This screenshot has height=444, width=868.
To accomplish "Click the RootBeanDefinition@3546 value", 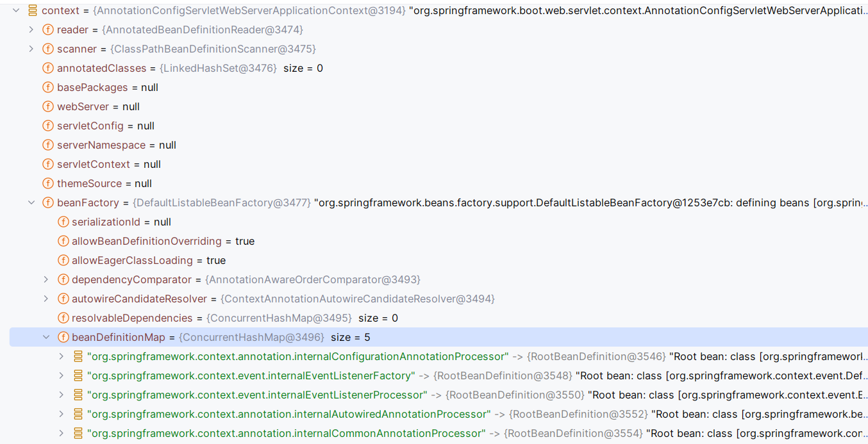I will tap(596, 356).
